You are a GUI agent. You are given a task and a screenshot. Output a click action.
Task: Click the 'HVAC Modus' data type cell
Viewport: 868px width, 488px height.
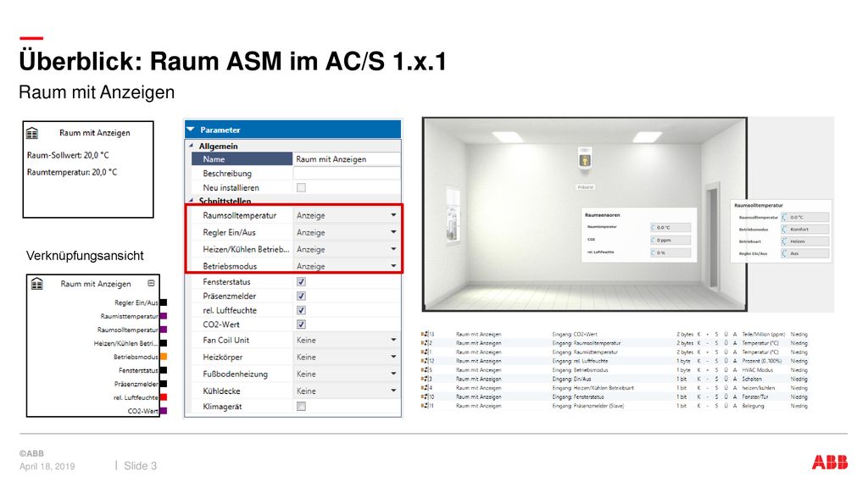tap(757, 370)
